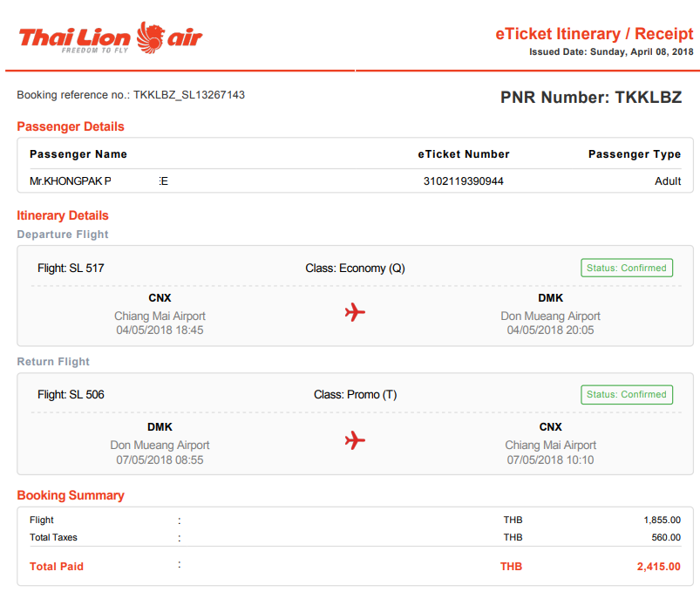Image resolution: width=700 pixels, height=592 pixels.
Task: Click Flight: SL 506 label
Action: (71, 395)
